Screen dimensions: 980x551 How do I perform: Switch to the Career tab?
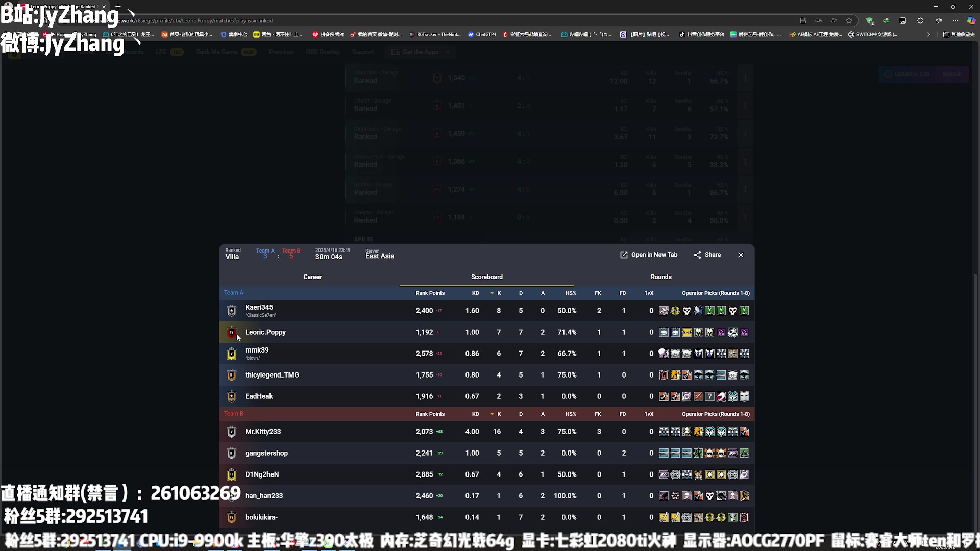coord(312,277)
